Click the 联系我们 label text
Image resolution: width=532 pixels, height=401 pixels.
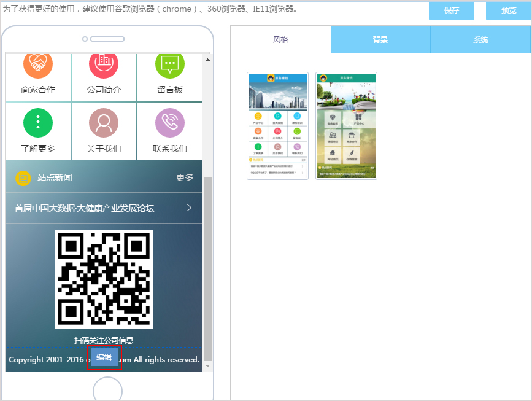coord(169,149)
